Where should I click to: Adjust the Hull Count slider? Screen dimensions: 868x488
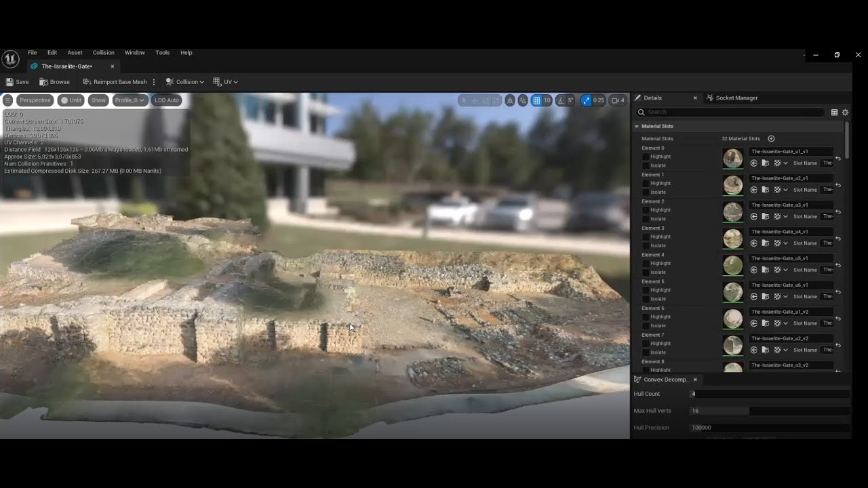[769, 394]
